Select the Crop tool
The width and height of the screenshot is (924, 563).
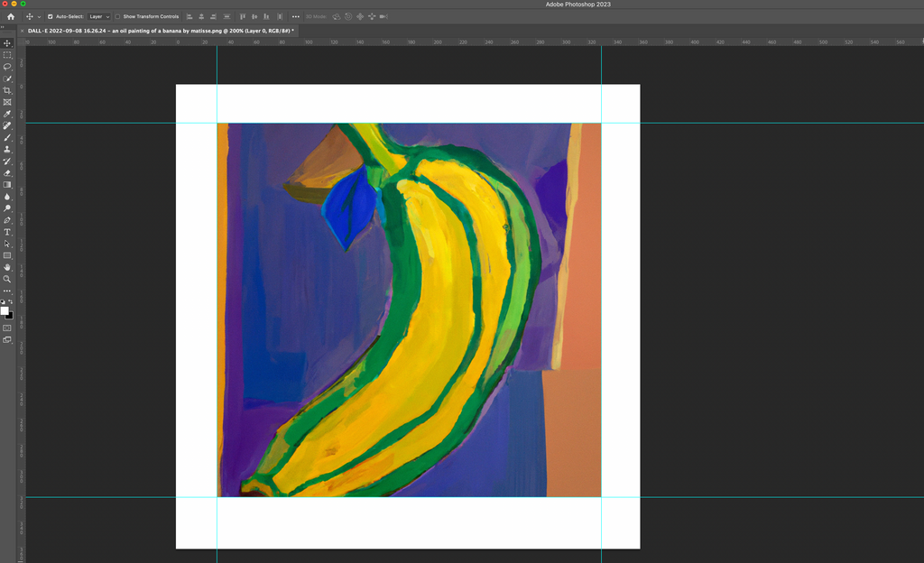pos(6,90)
